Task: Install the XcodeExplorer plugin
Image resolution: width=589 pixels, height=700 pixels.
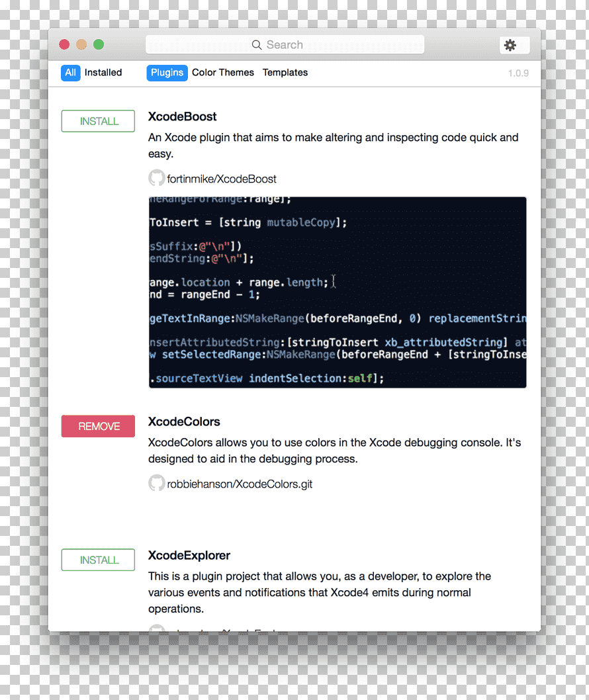Action: point(98,560)
